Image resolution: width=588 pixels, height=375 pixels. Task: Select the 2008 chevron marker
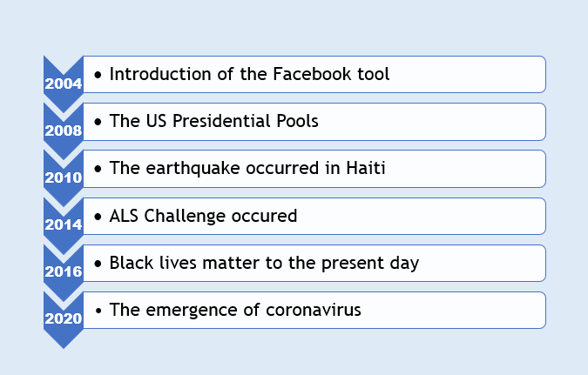63,131
